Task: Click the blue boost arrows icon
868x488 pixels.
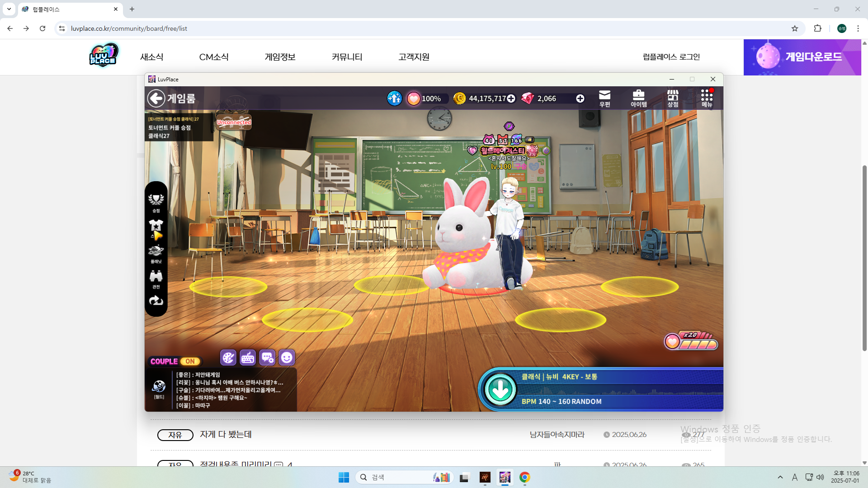Action: tap(394, 98)
